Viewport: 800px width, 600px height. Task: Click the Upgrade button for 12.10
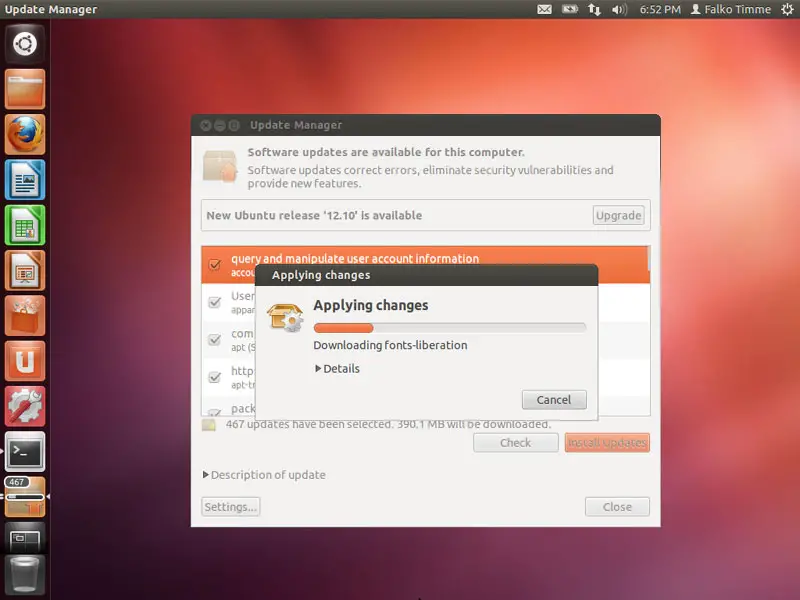[x=618, y=215]
